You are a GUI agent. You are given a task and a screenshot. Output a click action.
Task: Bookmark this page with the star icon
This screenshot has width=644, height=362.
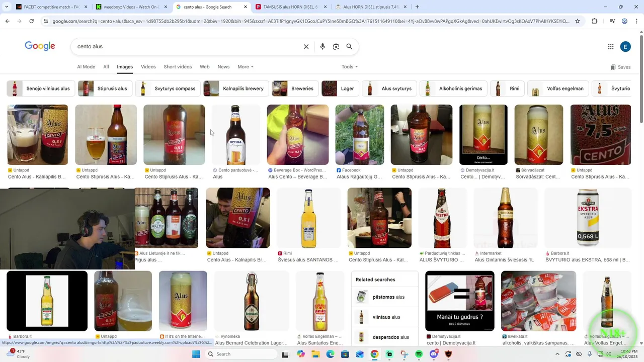578,21
